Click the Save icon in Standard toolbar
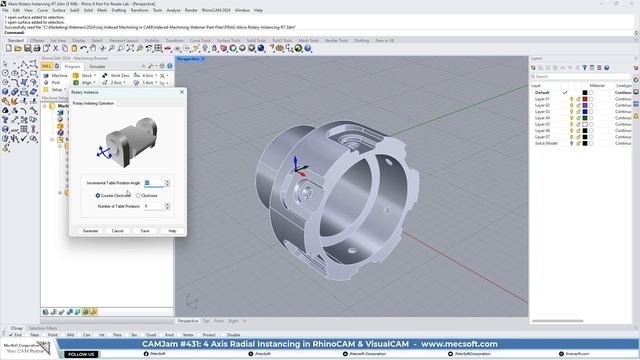Screen dimensions: 640x360 pos(27,48)
